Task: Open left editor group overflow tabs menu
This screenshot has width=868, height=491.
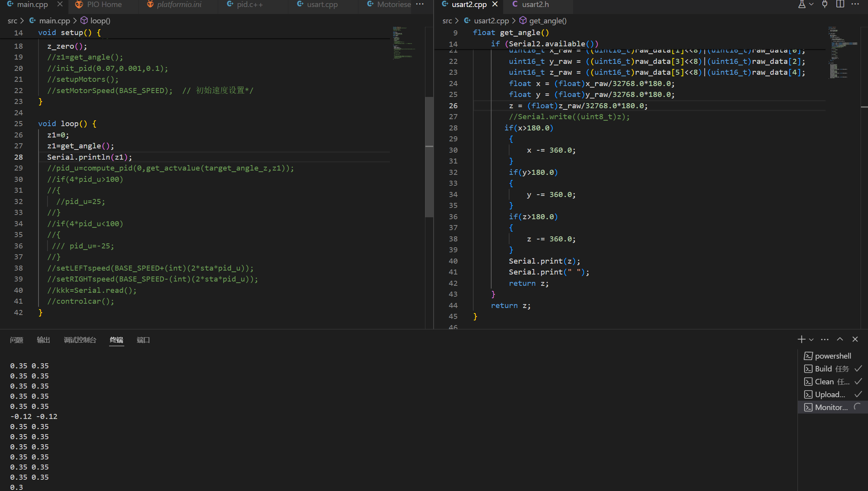Action: point(420,4)
